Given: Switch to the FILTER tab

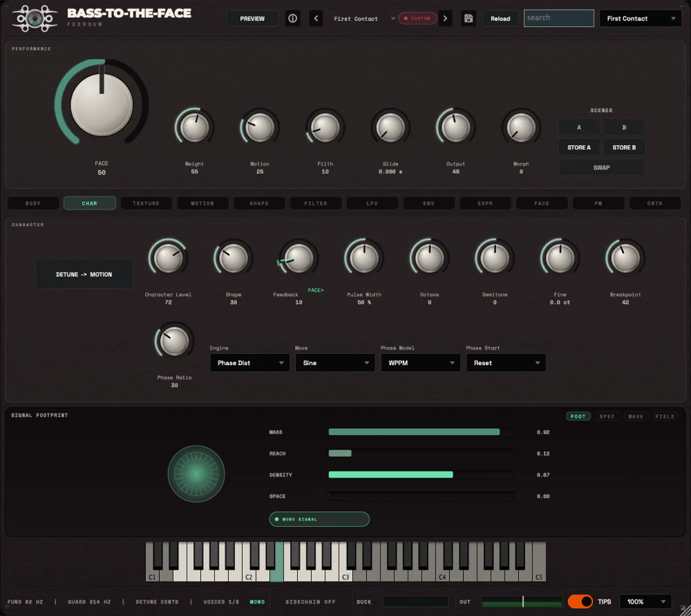Looking at the screenshot, I should [x=316, y=203].
